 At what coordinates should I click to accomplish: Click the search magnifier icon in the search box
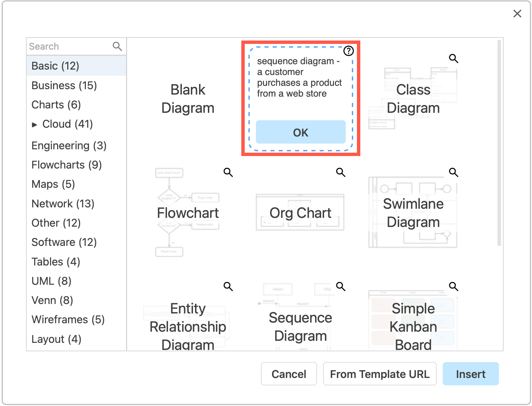click(117, 46)
